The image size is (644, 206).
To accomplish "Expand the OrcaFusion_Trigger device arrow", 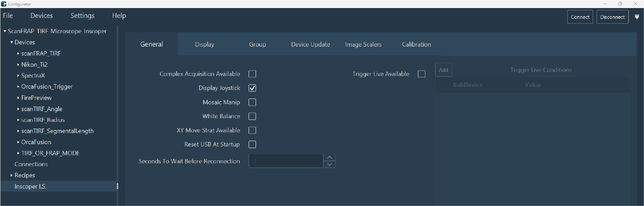I will [18, 87].
